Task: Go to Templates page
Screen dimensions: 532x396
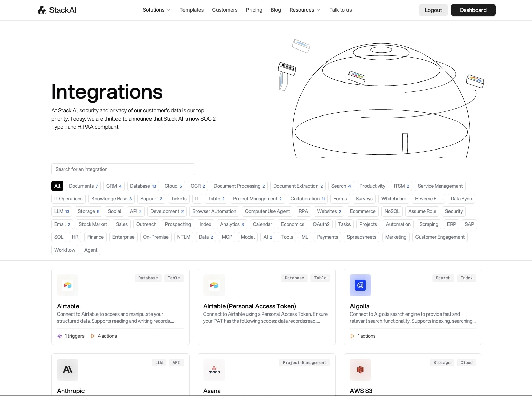Action: (x=192, y=10)
